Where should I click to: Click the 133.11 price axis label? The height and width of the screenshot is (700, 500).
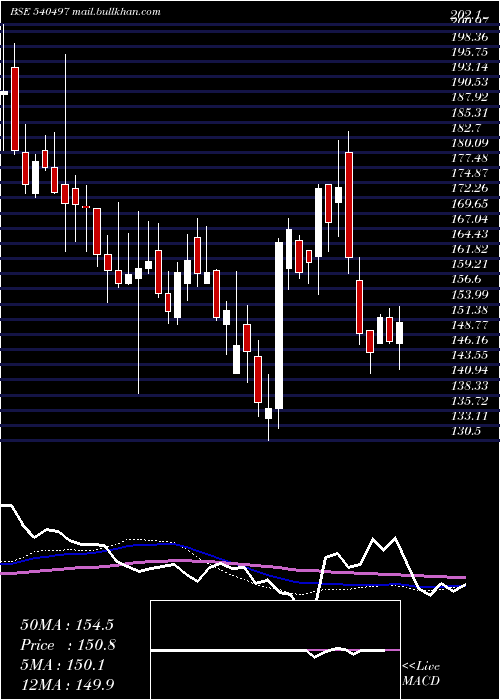[x=469, y=416]
